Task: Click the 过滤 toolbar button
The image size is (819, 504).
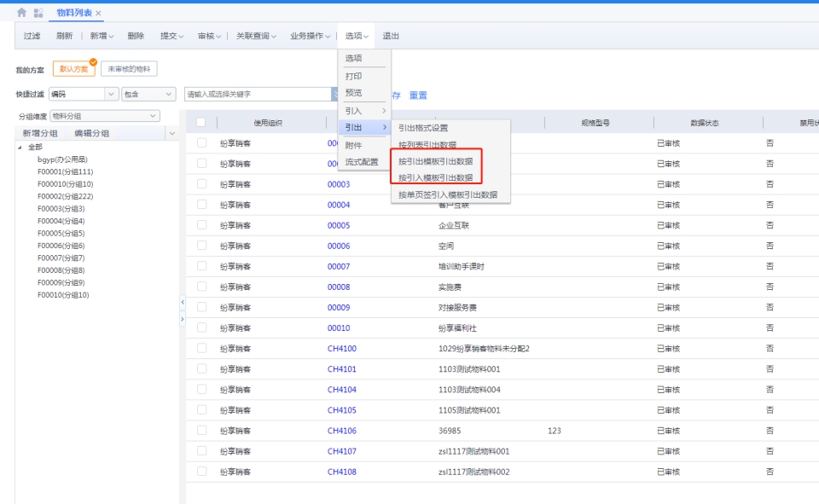Action: point(32,36)
